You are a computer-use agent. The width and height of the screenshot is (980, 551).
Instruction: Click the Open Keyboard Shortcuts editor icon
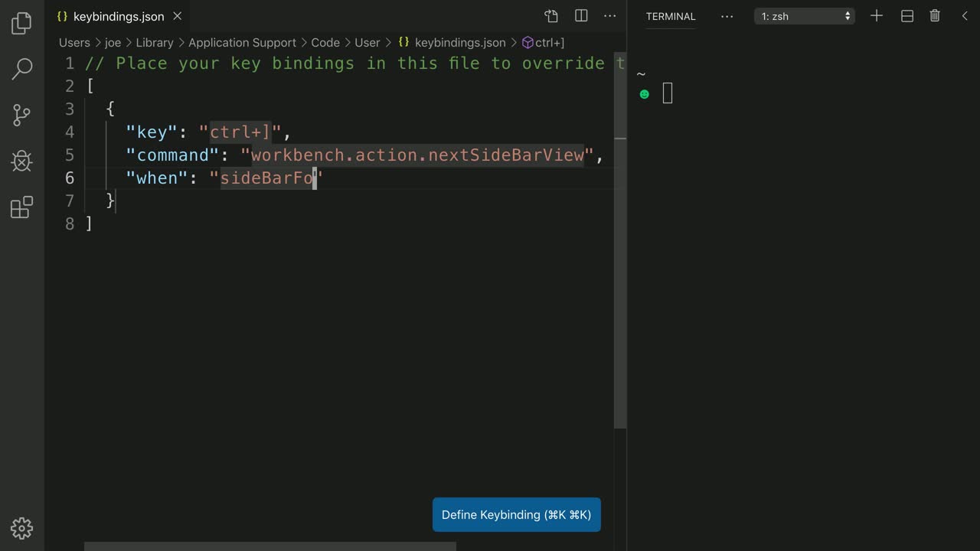551,16
